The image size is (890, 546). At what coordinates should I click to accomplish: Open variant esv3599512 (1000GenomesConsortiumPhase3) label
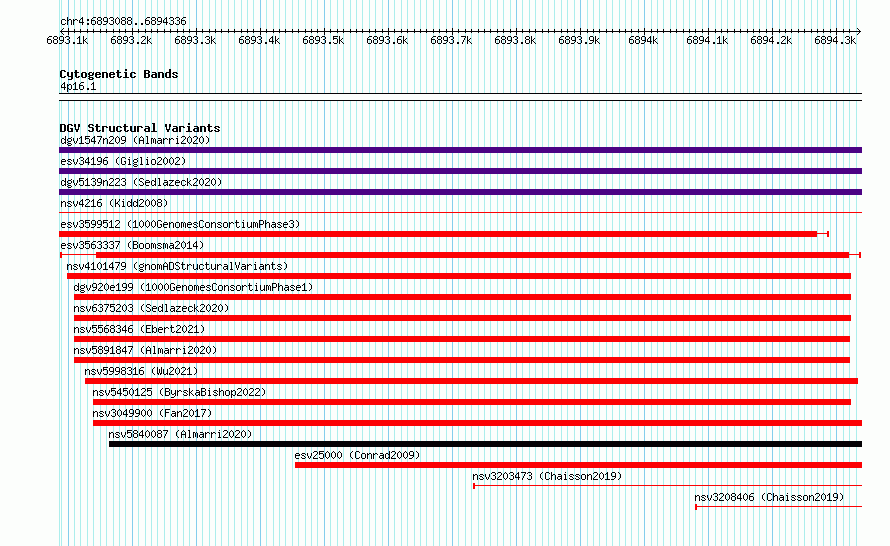coord(180,224)
